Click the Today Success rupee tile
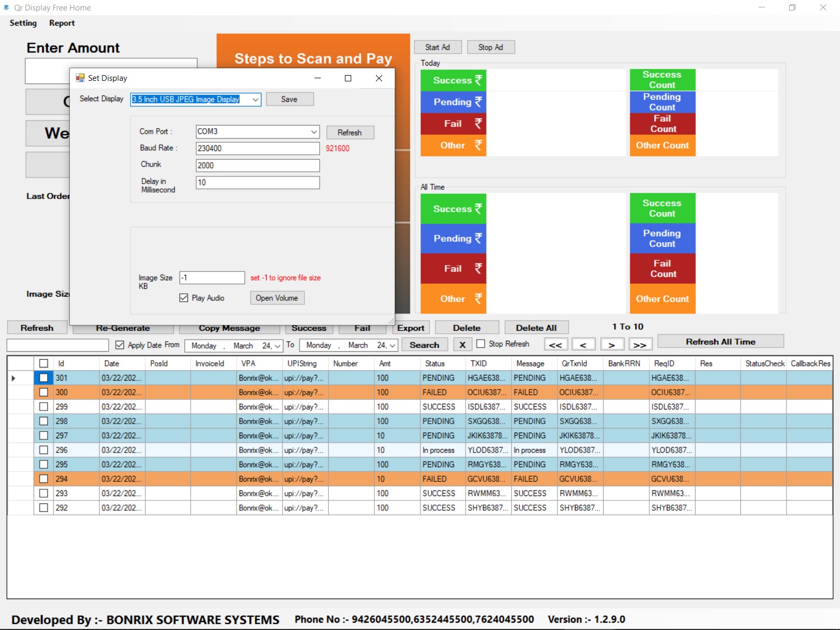The width and height of the screenshot is (840, 630). click(453, 80)
